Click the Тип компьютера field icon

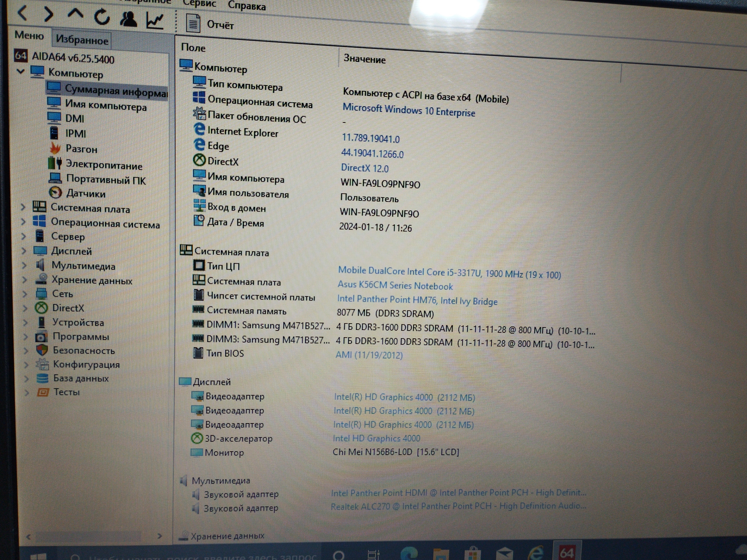(199, 82)
